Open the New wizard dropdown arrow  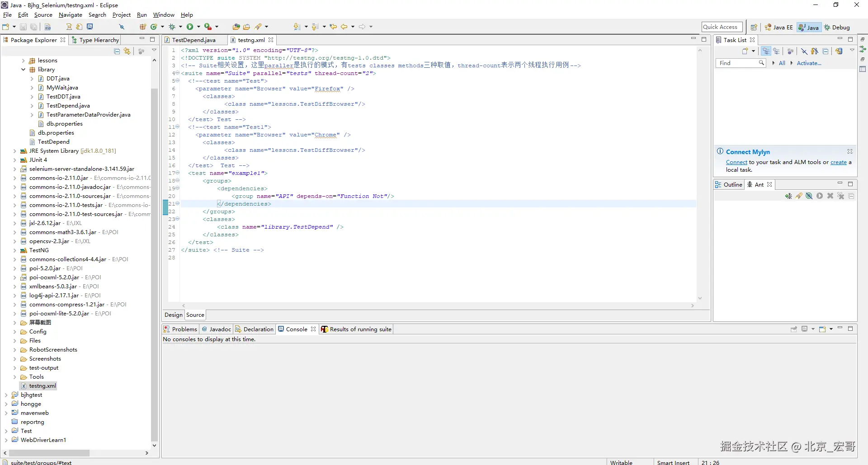click(14, 27)
